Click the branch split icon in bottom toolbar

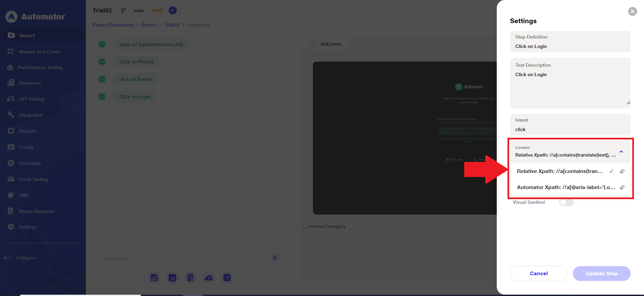point(227,278)
